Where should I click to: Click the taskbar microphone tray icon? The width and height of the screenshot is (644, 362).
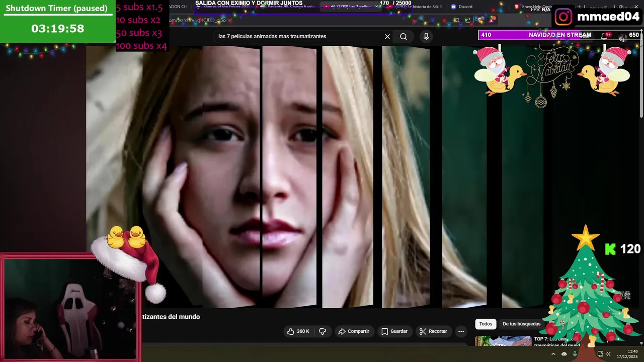point(575,354)
